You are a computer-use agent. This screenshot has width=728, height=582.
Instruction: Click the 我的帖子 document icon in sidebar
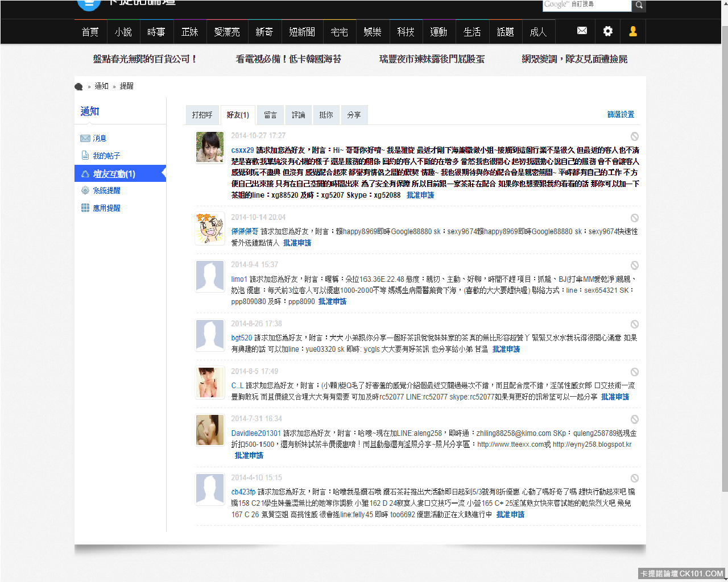pyautogui.click(x=85, y=155)
